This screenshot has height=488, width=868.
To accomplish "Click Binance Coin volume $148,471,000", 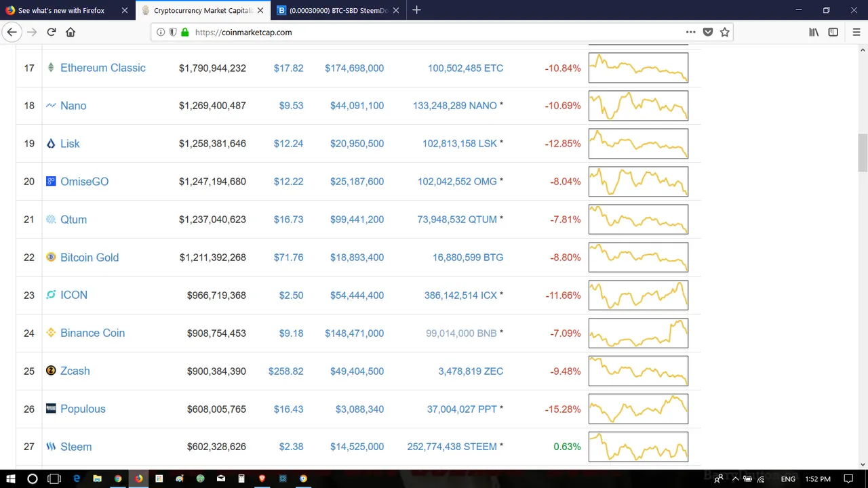I will pos(354,333).
